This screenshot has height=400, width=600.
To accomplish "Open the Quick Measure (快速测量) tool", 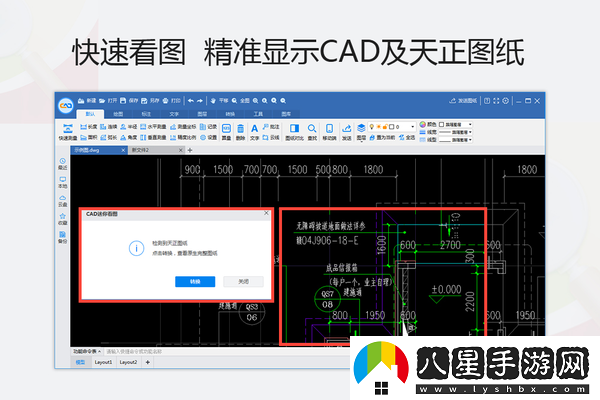I will click(68, 132).
